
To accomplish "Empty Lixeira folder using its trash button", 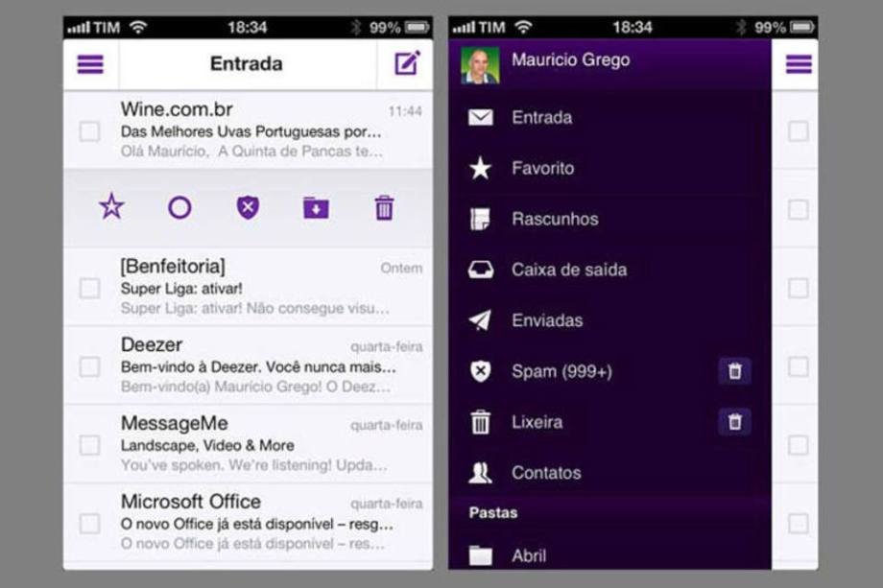I will point(734,422).
